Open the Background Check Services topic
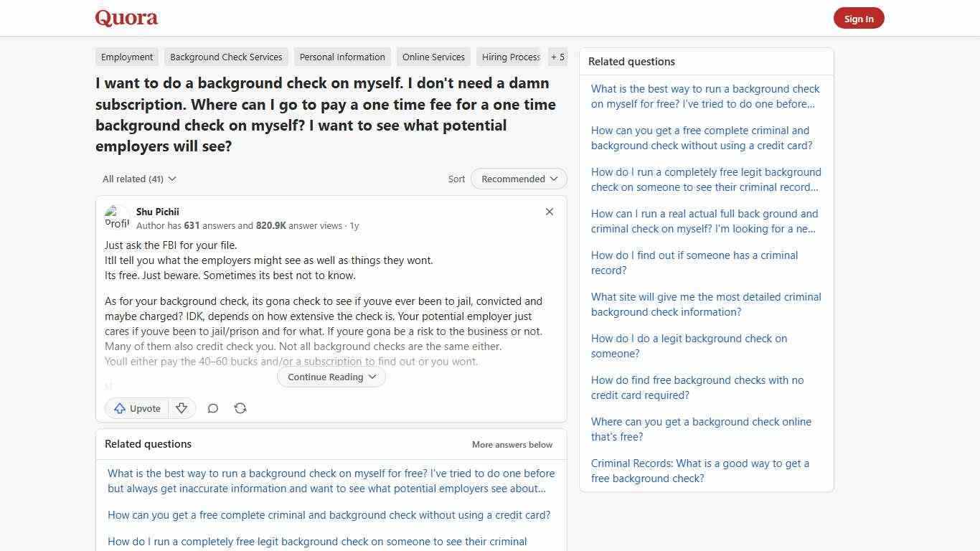 (226, 57)
